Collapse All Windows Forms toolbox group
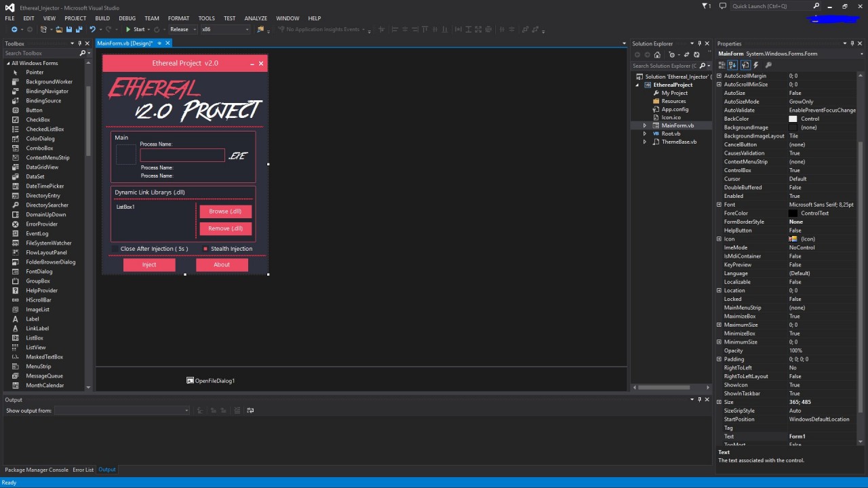 (7, 63)
